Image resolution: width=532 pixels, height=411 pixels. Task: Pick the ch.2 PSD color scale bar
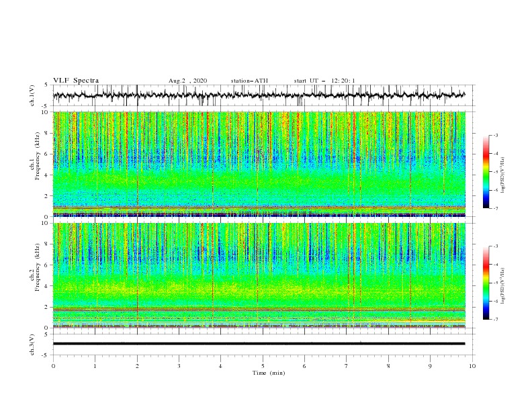coord(486,283)
